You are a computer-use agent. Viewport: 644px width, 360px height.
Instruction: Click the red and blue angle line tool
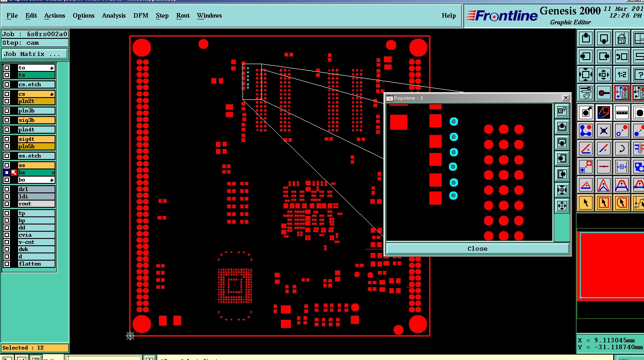[585, 148]
